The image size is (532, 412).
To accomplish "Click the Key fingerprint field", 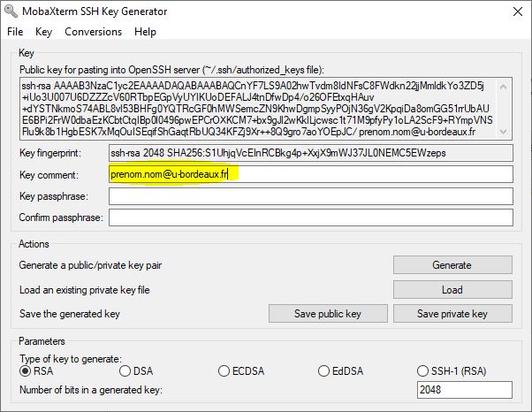I will coord(311,153).
